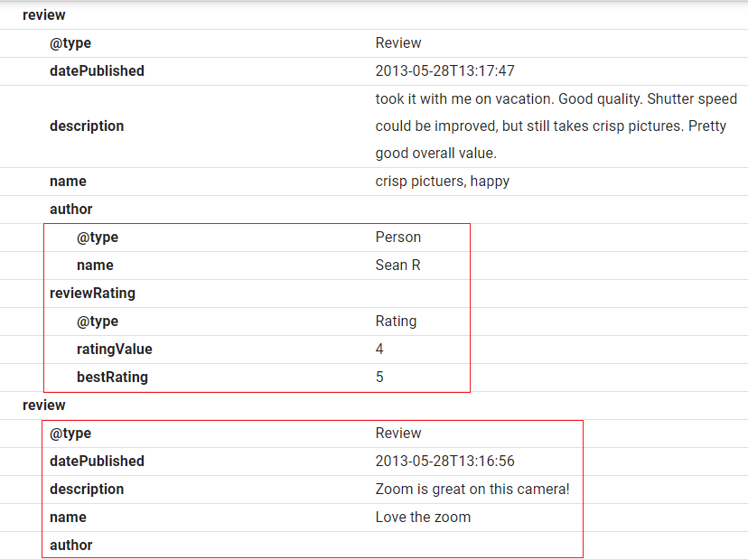Select the 'Sean R' author name value
The width and height of the screenshot is (748, 560).
(x=397, y=265)
